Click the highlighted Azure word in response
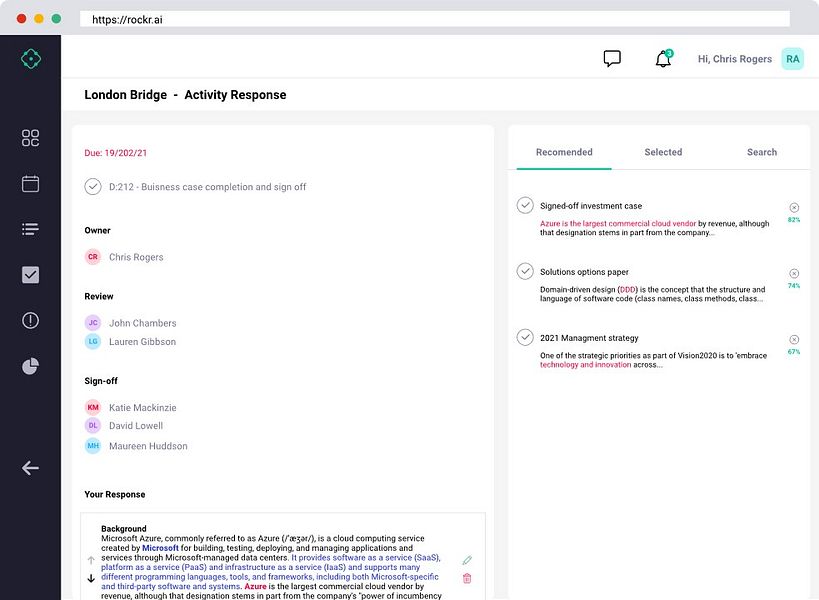 (x=255, y=586)
